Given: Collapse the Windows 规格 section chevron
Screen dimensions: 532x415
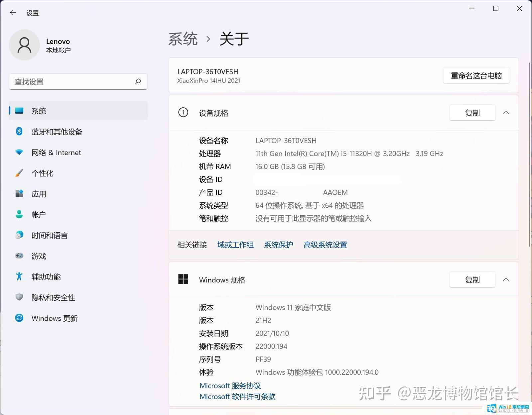Looking at the screenshot, I should [x=506, y=279].
